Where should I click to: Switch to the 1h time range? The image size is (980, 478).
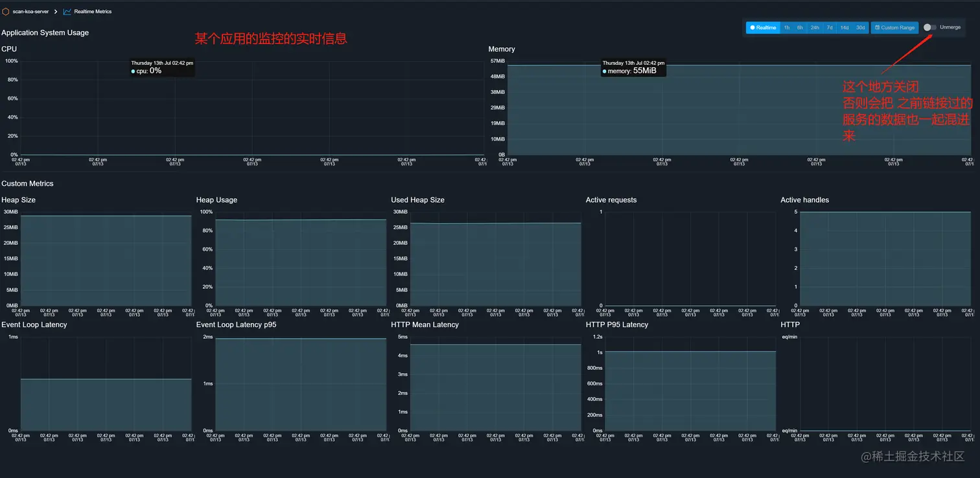click(786, 28)
